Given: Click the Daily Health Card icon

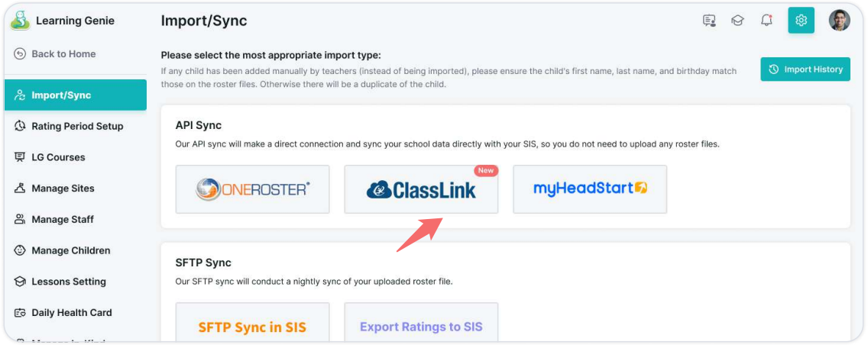Looking at the screenshot, I should click(x=20, y=312).
